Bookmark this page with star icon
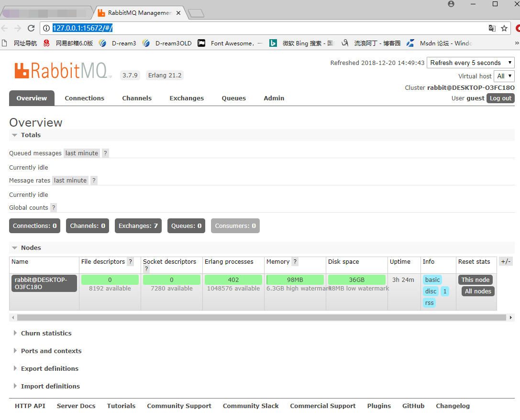The width and height of the screenshot is (520, 420). [x=504, y=28]
